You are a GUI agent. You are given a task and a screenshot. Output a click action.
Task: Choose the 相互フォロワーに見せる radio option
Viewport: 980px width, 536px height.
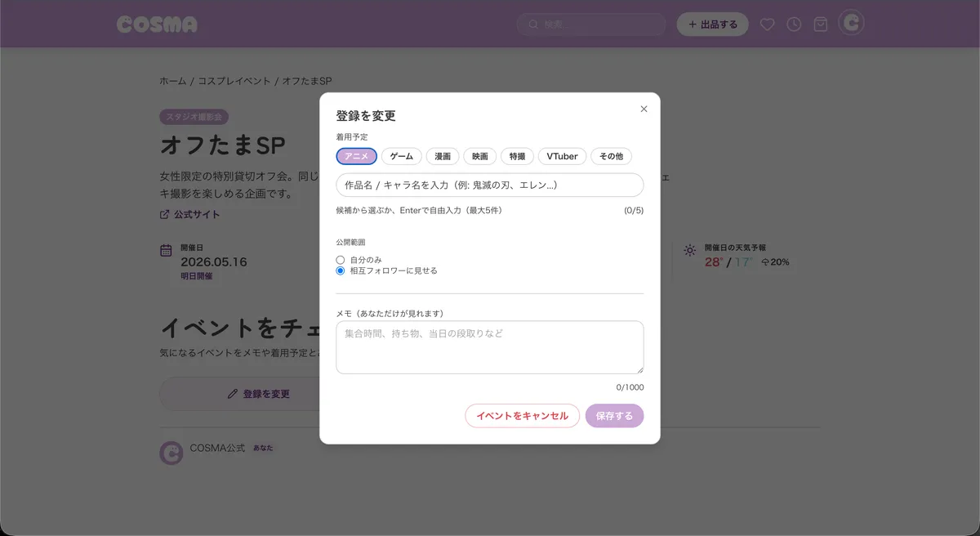pyautogui.click(x=341, y=270)
